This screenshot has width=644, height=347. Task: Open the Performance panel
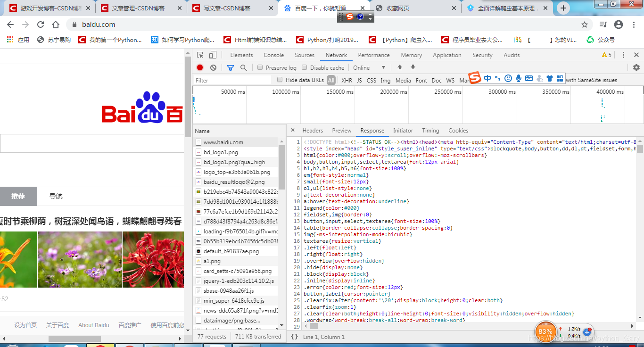pyautogui.click(x=374, y=55)
